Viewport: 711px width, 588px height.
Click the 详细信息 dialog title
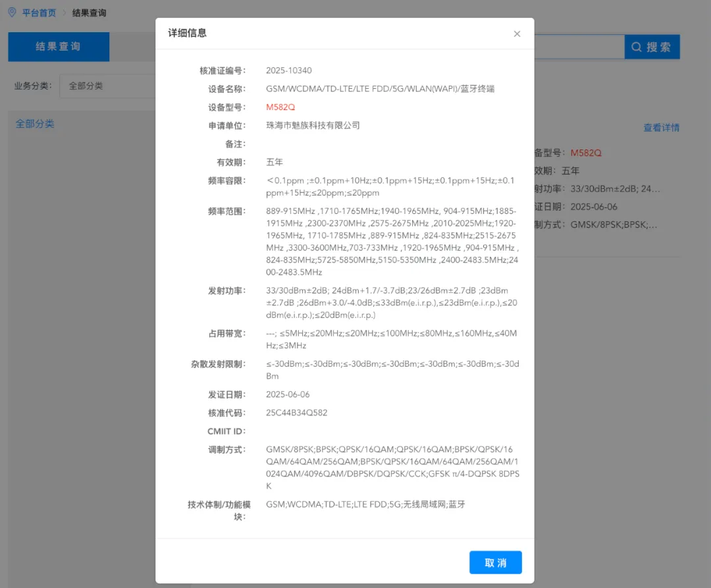(x=187, y=33)
